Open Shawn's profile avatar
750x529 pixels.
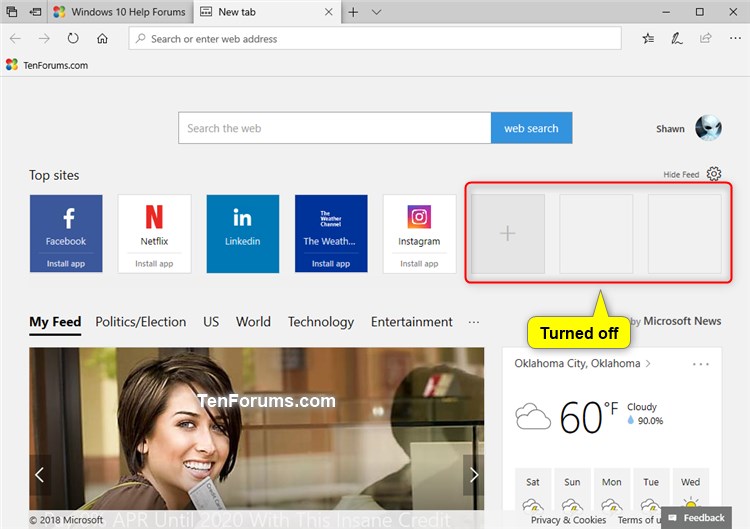click(x=708, y=128)
